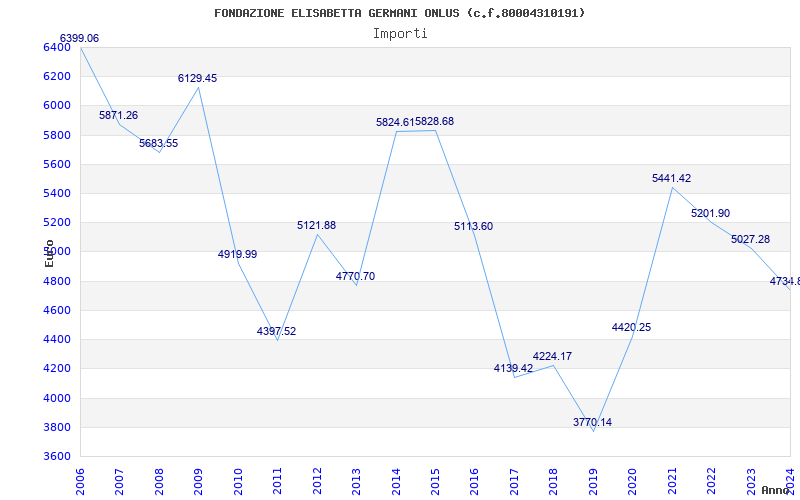
Task: Click the 2018 year axis label
Action: coord(554,481)
